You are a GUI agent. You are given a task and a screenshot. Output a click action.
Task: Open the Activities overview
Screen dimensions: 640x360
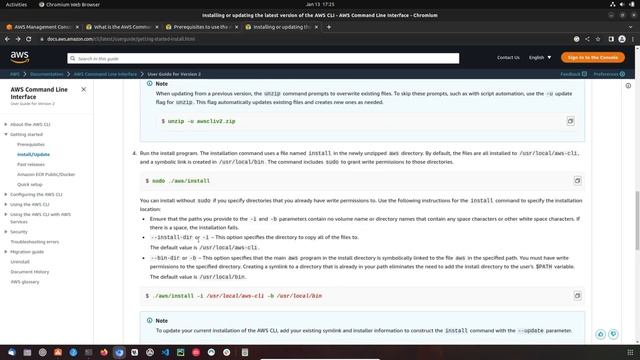16,4
